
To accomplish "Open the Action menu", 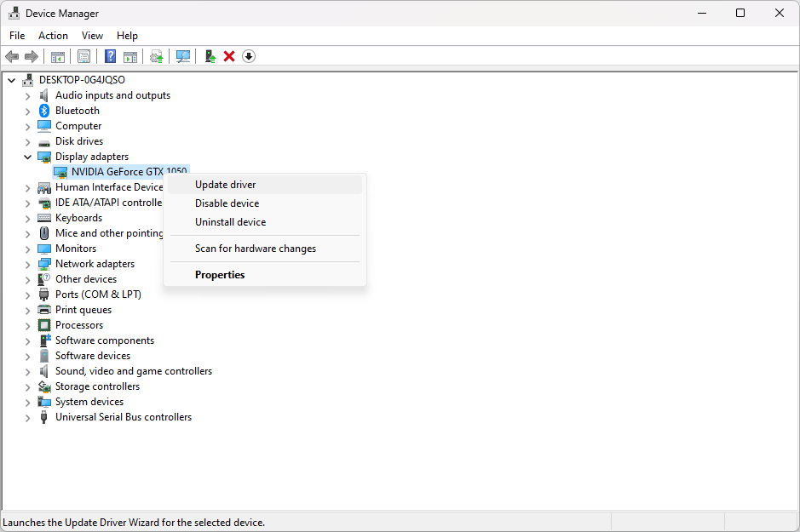I will coord(53,36).
